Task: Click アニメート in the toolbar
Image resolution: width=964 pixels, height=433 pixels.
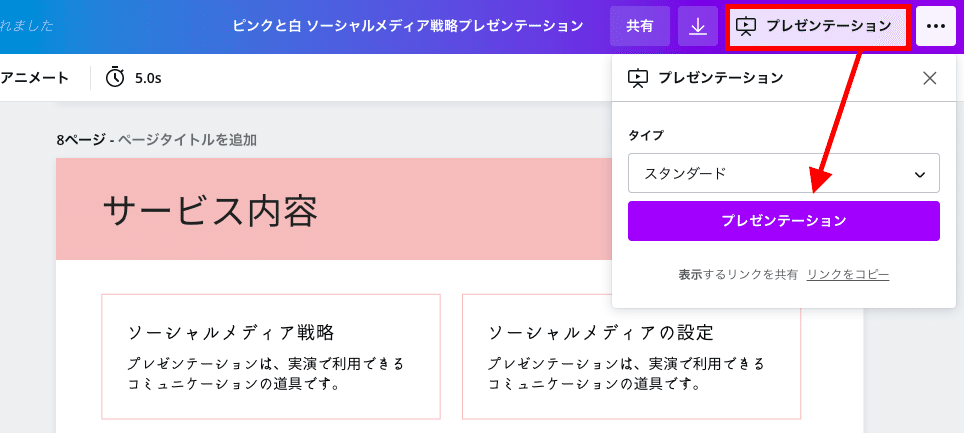Action: click(x=36, y=77)
